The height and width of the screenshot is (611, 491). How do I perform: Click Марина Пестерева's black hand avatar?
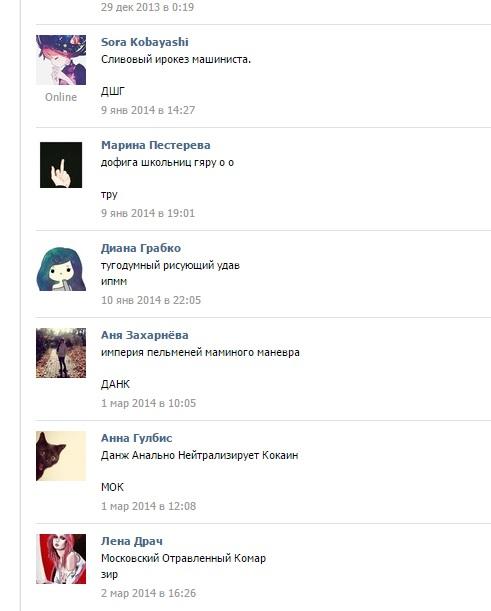pos(61,165)
